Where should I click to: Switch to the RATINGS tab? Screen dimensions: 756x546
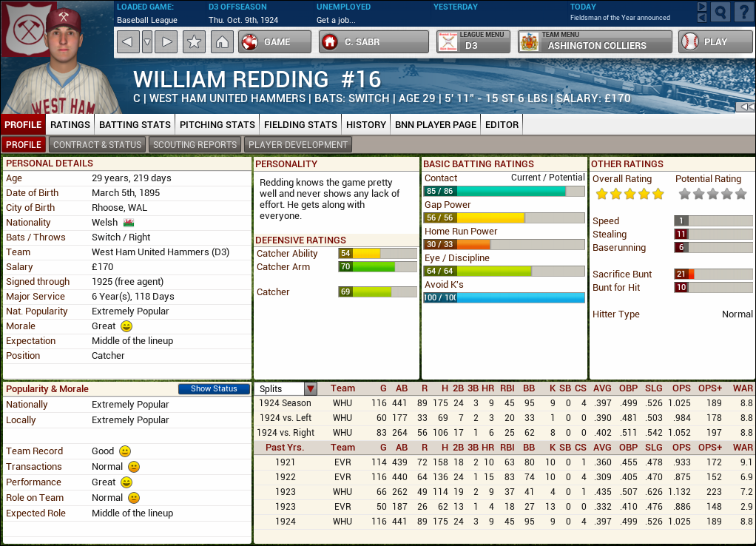tap(70, 124)
